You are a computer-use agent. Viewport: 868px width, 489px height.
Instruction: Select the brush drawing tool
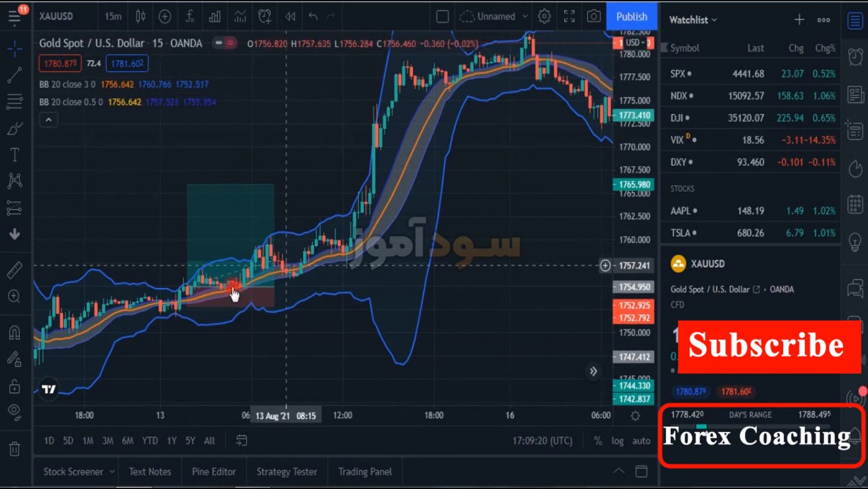14,128
